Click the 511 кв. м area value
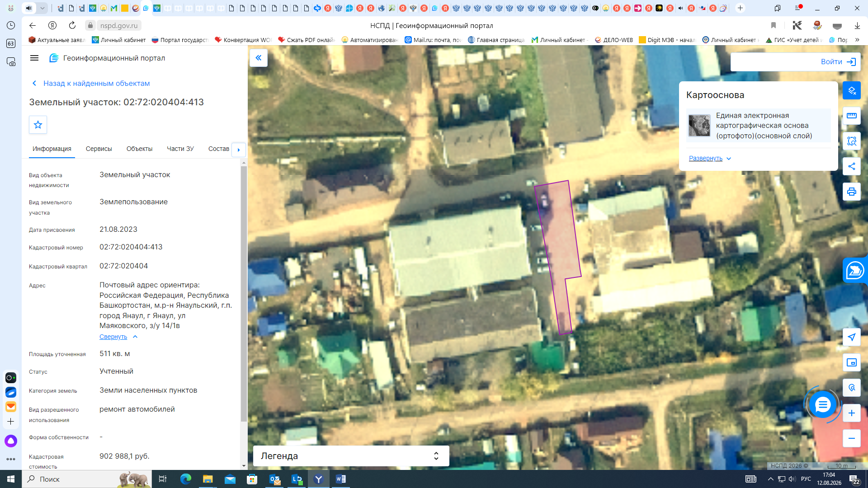Screen dimensions: 868x488 [115, 354]
